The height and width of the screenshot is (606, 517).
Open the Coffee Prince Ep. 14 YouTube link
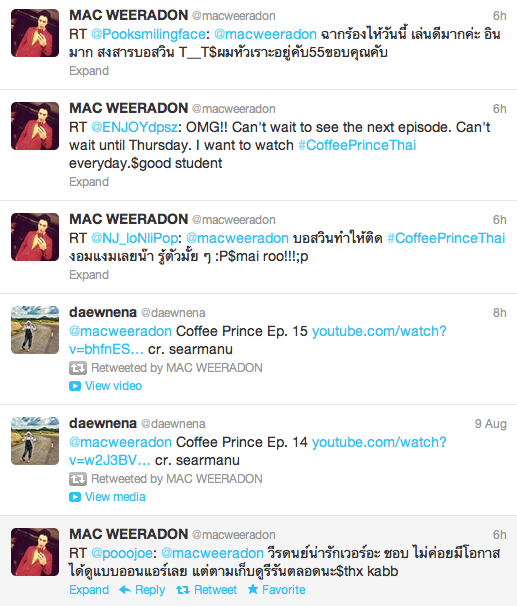click(258, 451)
